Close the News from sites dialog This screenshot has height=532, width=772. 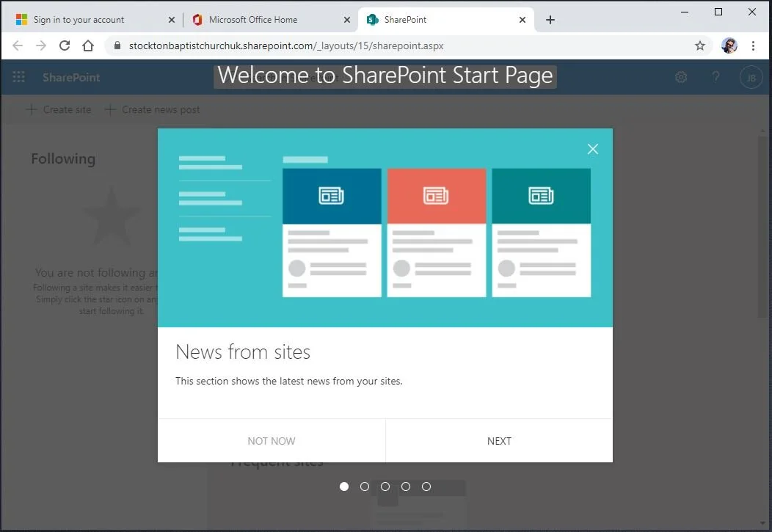point(593,149)
